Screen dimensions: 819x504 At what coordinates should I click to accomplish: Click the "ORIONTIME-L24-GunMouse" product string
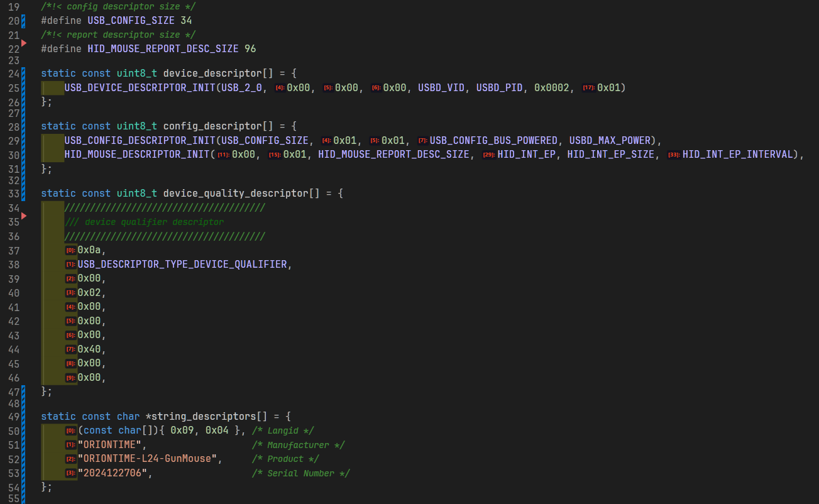(146, 459)
